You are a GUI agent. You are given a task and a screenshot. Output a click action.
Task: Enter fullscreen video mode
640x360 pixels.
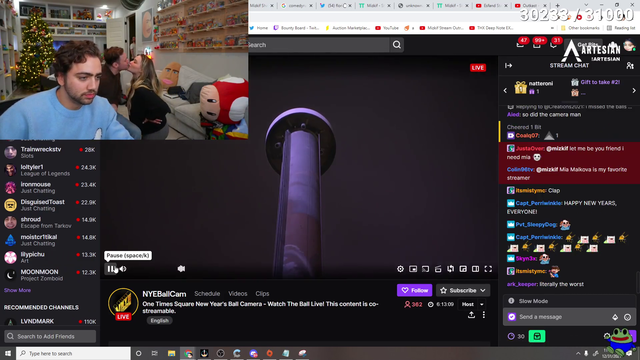point(488,269)
